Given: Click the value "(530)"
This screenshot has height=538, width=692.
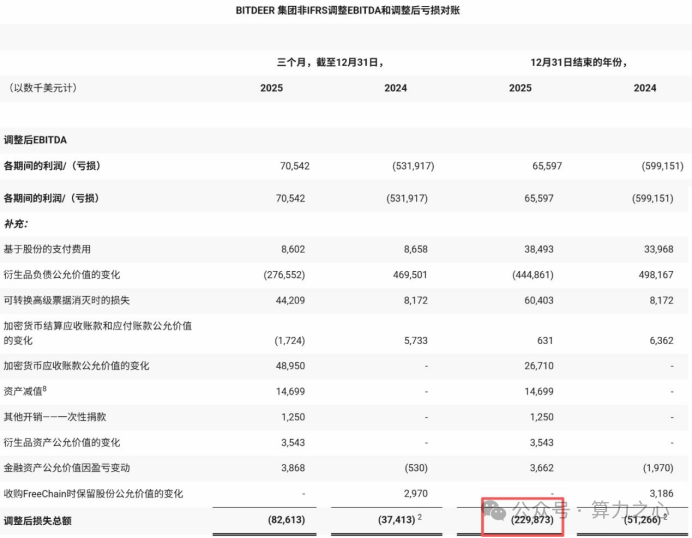Looking at the screenshot, I should pos(416,468).
